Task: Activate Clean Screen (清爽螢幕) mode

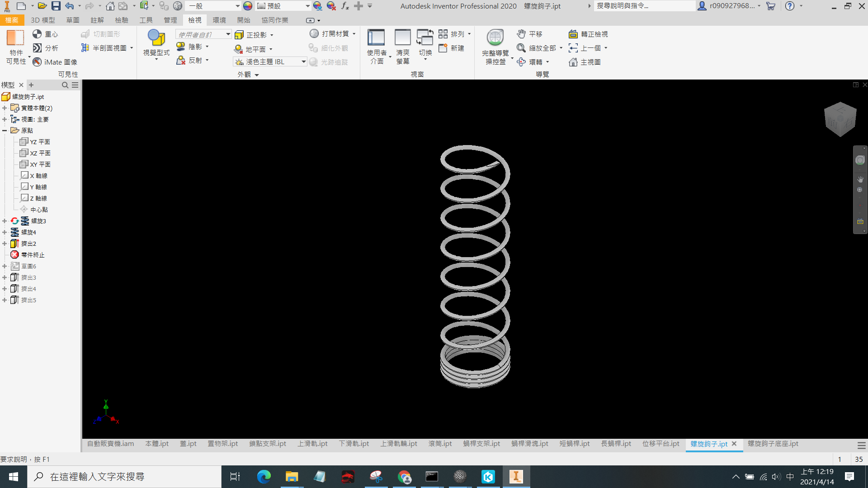Action: (x=402, y=47)
